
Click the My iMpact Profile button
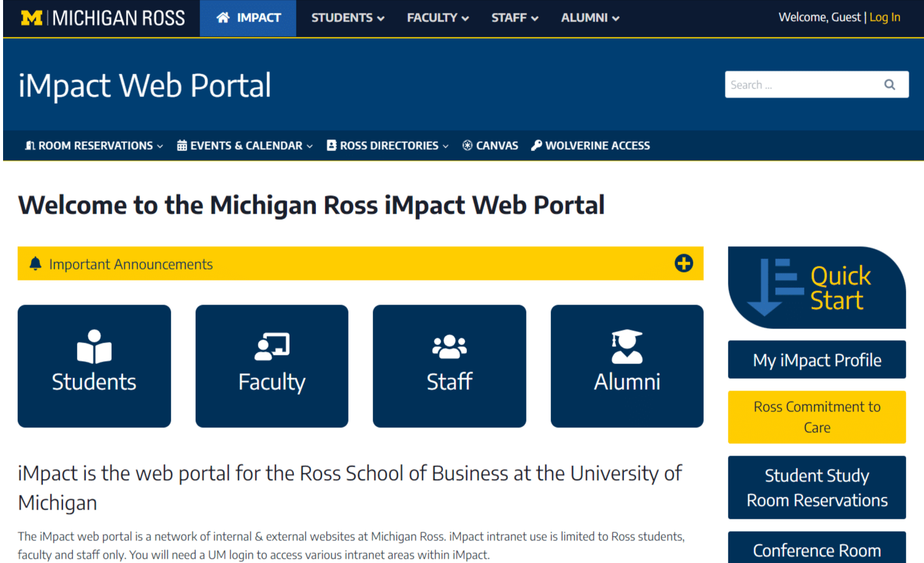817,360
